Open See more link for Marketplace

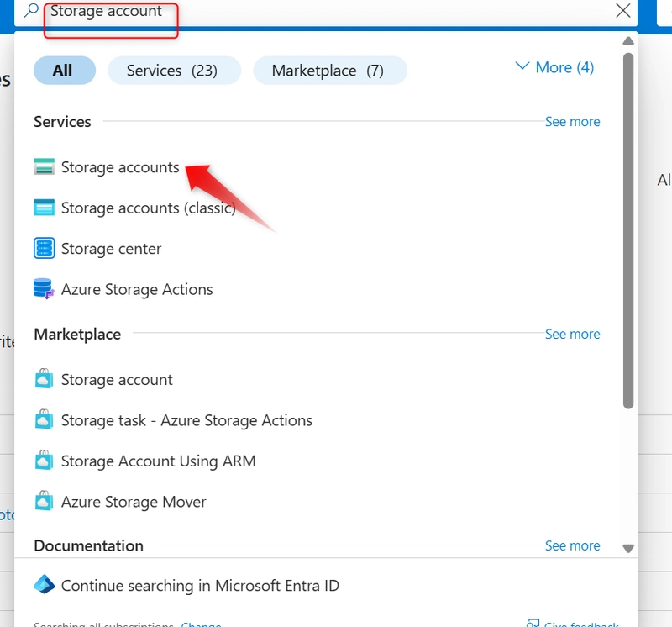point(572,334)
